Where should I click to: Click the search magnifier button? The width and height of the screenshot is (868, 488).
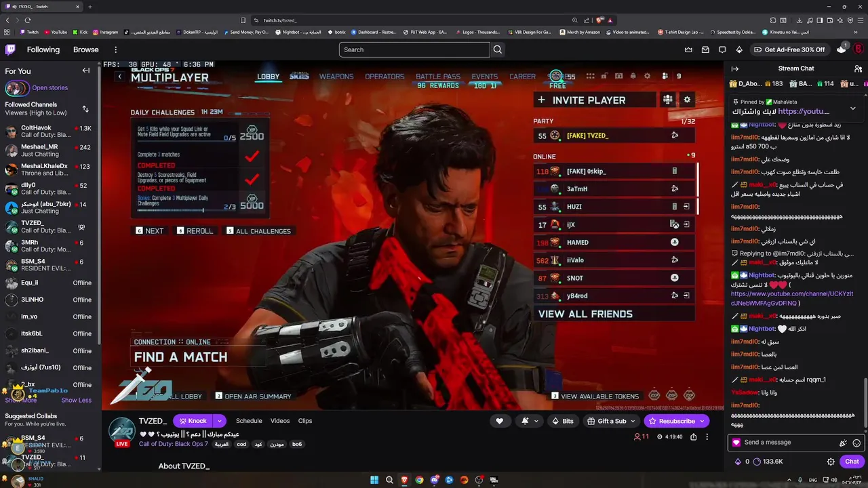498,49
